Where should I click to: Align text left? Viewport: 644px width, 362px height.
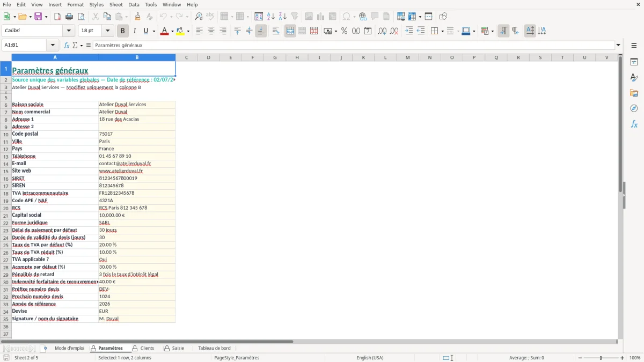point(199,31)
